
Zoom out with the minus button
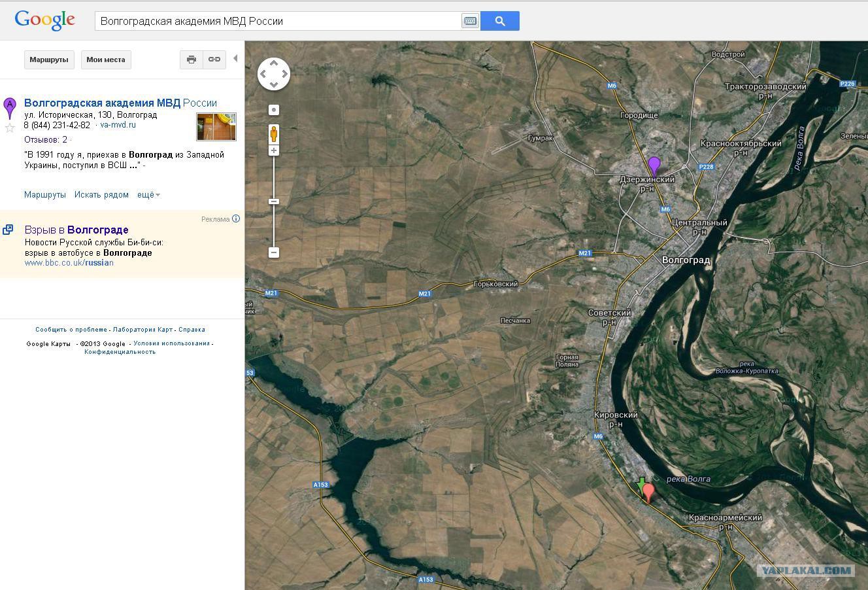[274, 252]
